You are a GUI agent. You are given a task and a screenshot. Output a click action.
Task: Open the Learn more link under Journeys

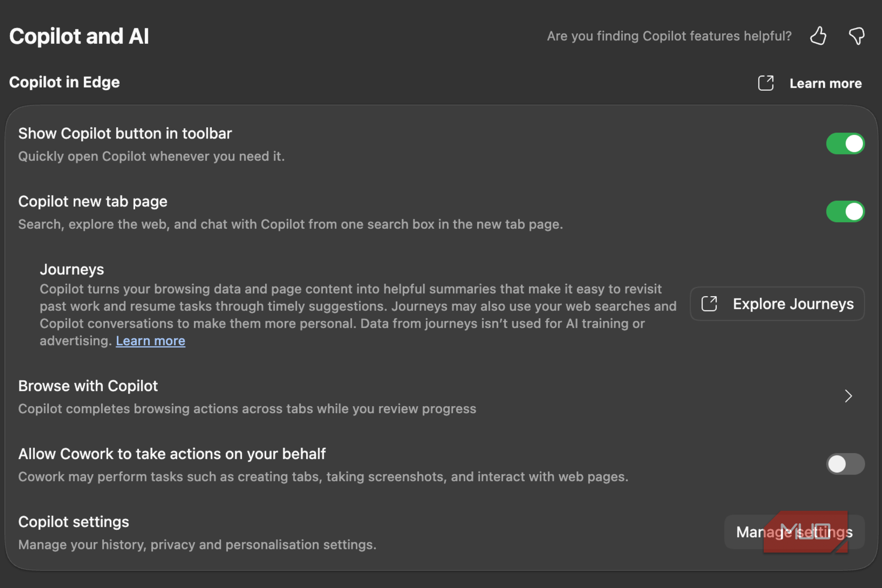point(150,341)
